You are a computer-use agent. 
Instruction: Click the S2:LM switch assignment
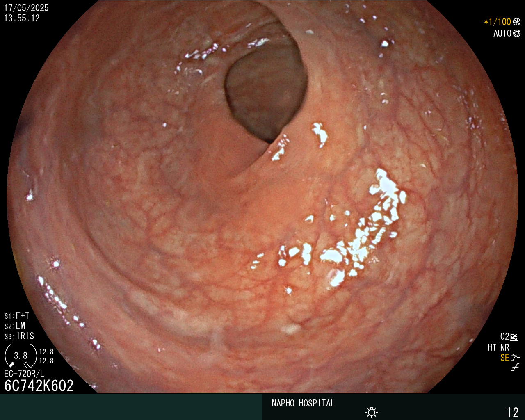pos(15,326)
